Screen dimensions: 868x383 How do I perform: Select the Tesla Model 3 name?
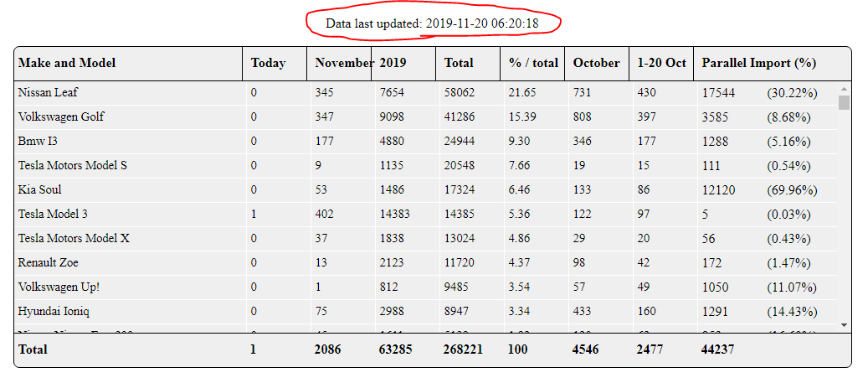[53, 214]
